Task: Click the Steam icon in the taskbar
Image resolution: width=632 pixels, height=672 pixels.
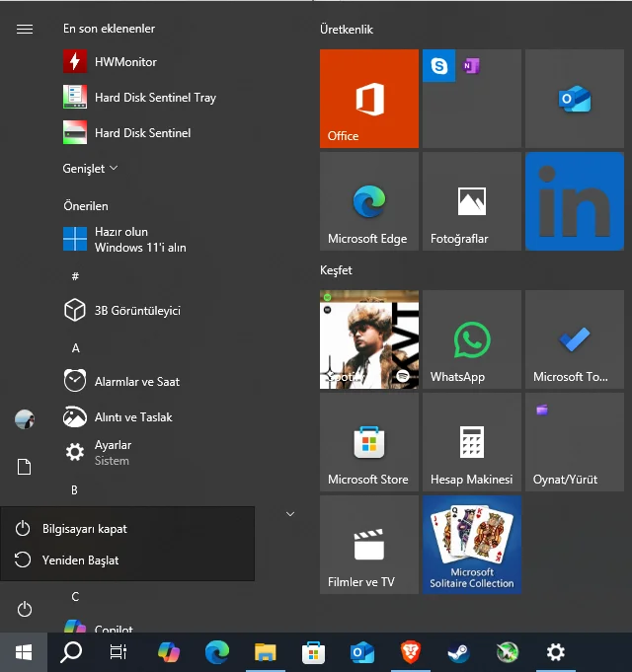Action: tap(459, 651)
